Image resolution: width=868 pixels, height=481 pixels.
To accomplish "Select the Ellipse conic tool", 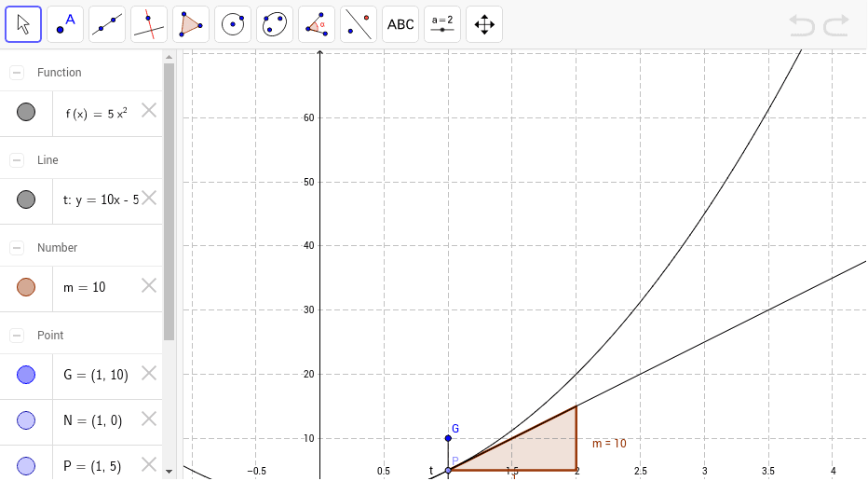I will (275, 24).
